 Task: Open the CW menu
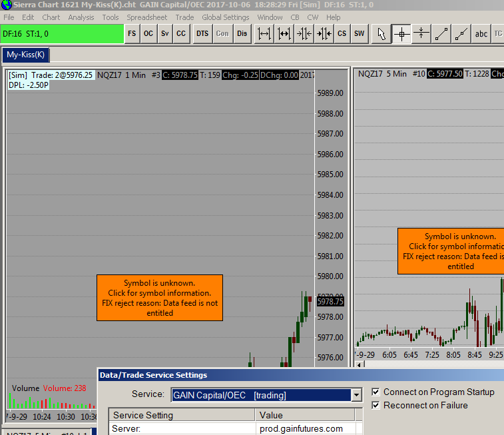pos(313,17)
